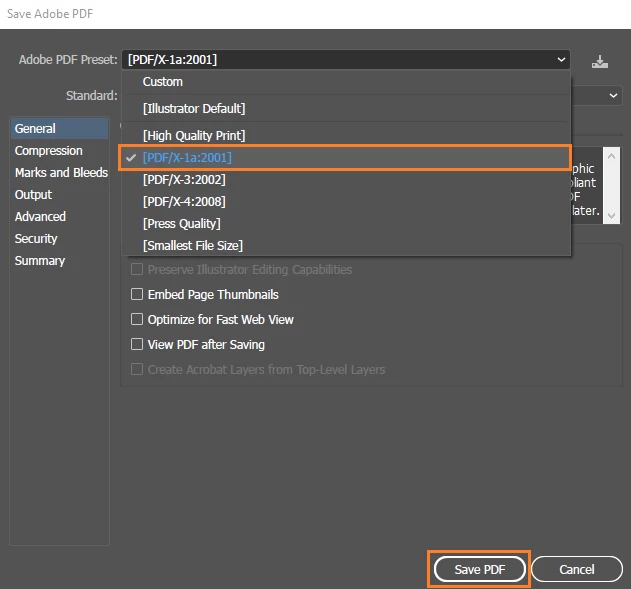Select the [PDF/X-4:2008] preset
The width and height of the screenshot is (631, 589).
point(184,202)
